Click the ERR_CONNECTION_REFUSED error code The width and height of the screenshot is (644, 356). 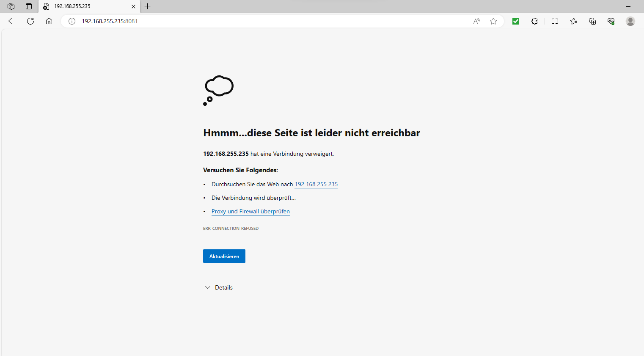pos(231,228)
